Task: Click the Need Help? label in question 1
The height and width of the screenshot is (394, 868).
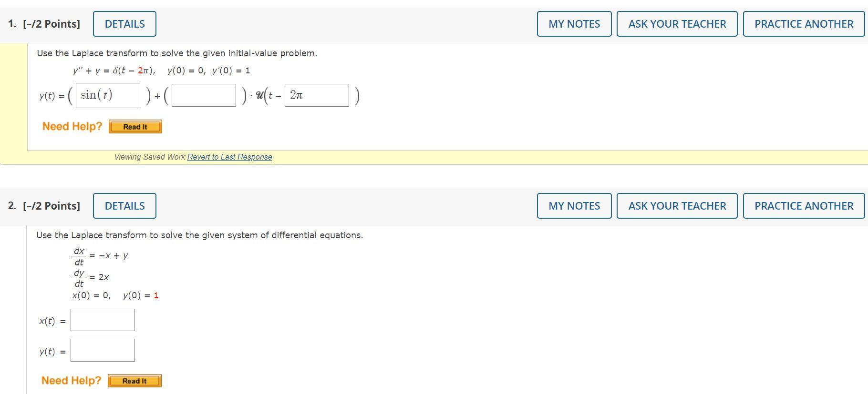Action: [72, 126]
